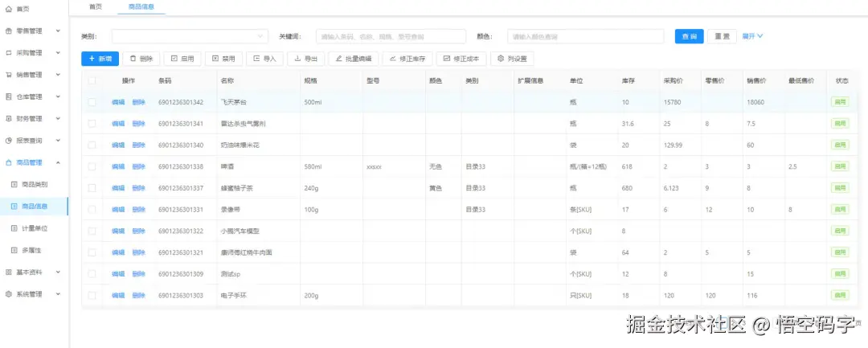The height and width of the screenshot is (348, 868).
Task: Check the row checkbox for 奶油味爆米花
Action: coord(92,145)
